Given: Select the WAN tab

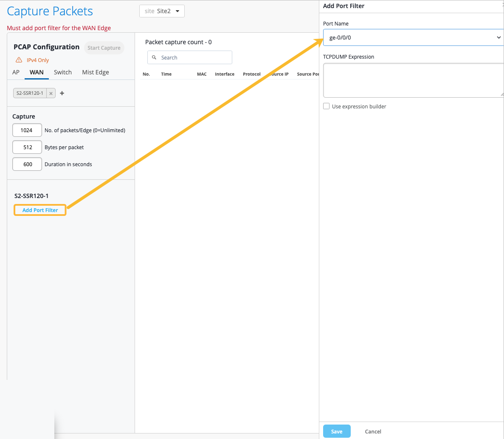Looking at the screenshot, I should click(37, 72).
